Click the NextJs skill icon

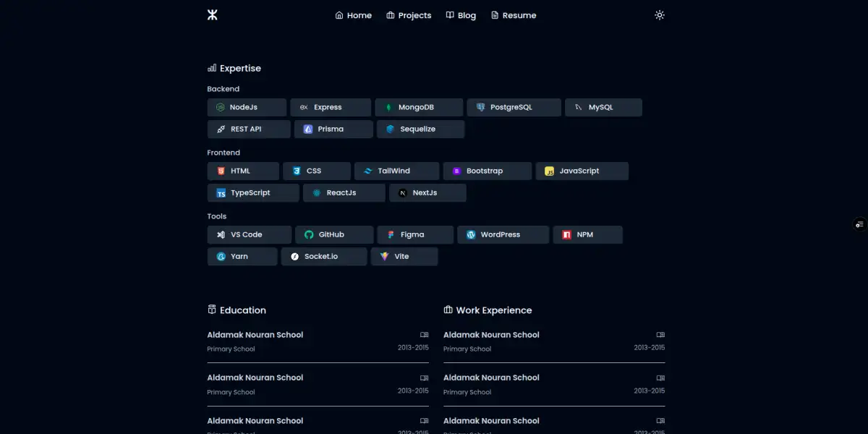point(403,193)
